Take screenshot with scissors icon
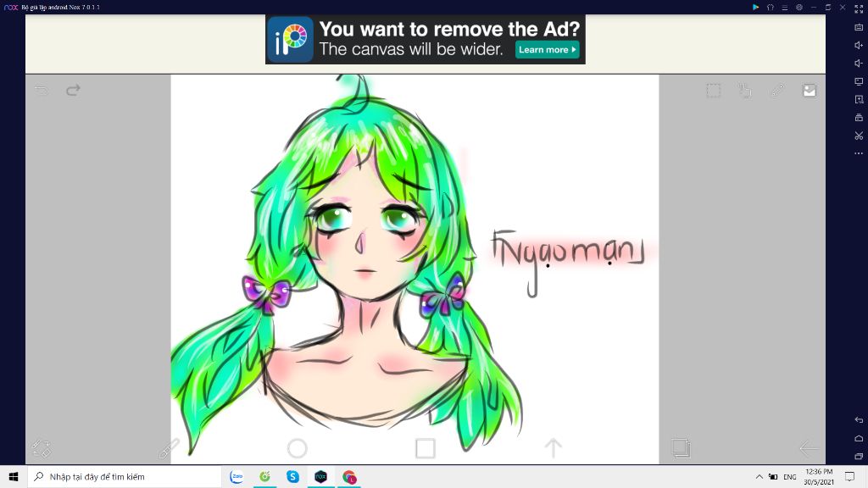This screenshot has width=868, height=488. [859, 136]
